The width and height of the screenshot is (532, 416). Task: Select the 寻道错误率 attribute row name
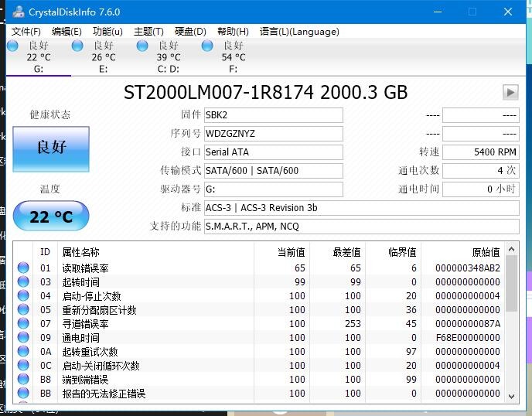pyautogui.click(x=85, y=324)
